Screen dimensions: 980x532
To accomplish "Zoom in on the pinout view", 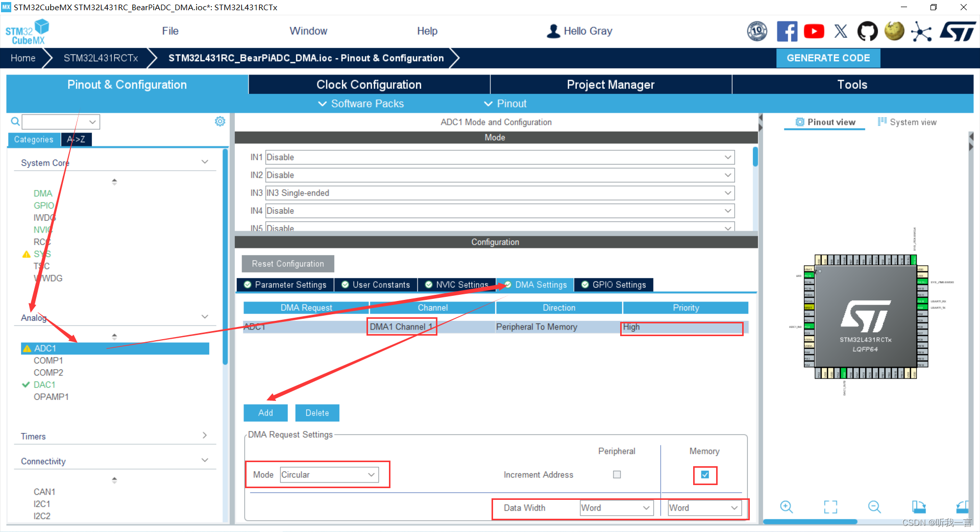I will click(787, 507).
